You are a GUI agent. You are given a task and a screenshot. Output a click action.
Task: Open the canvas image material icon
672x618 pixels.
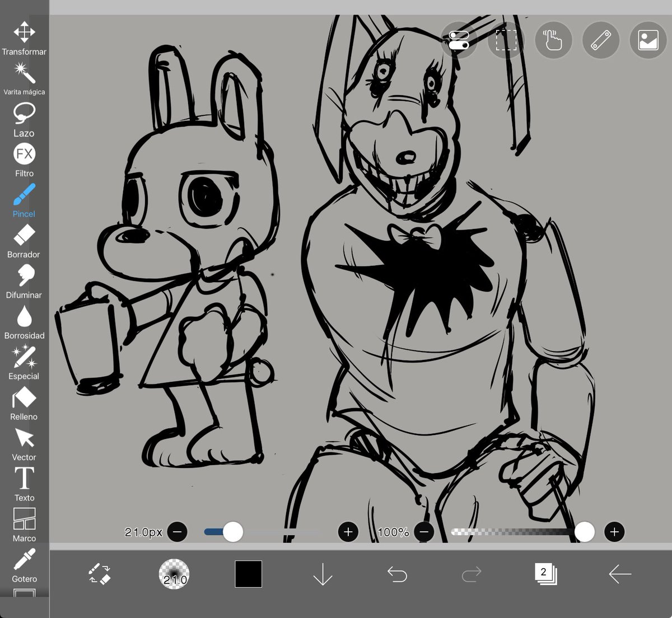point(648,40)
